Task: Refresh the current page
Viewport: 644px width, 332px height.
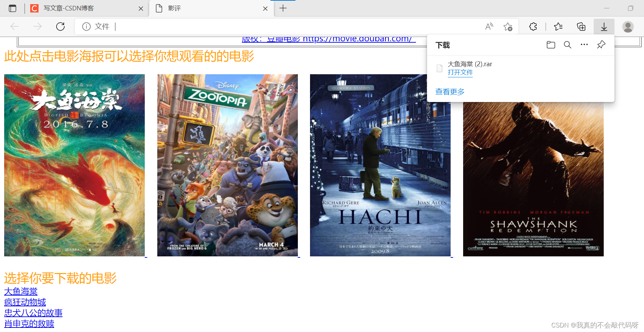Action: pos(60,26)
